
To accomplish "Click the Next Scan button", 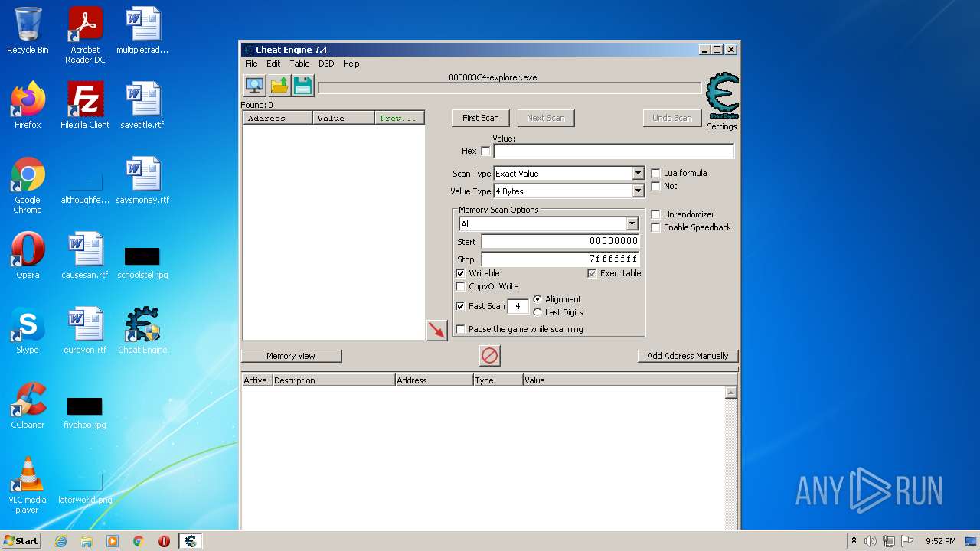I will click(546, 118).
